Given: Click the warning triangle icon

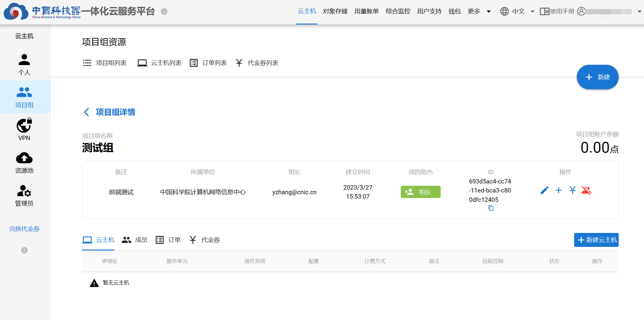Looking at the screenshot, I should 94,283.
